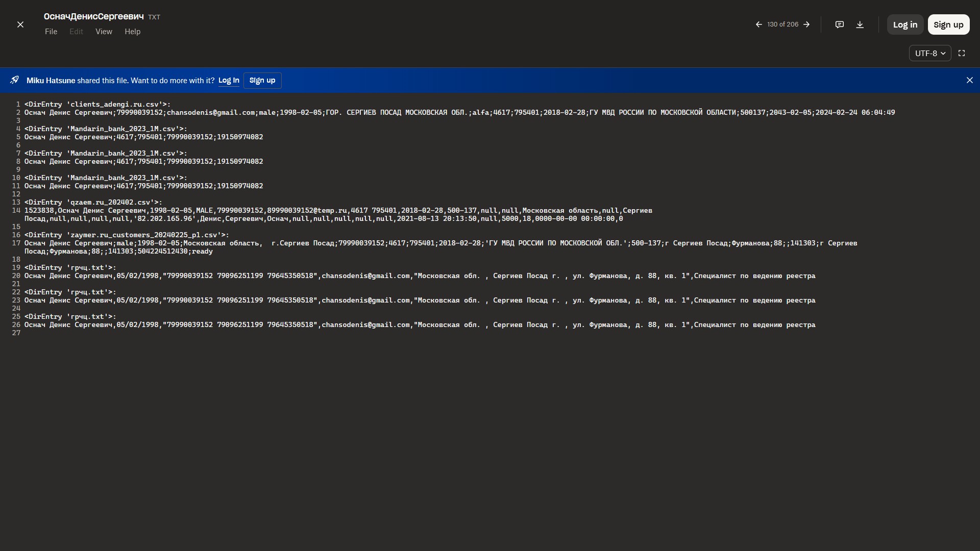Image resolution: width=980 pixels, height=551 pixels.
Task: Download the file via download icon
Action: pos(860,24)
